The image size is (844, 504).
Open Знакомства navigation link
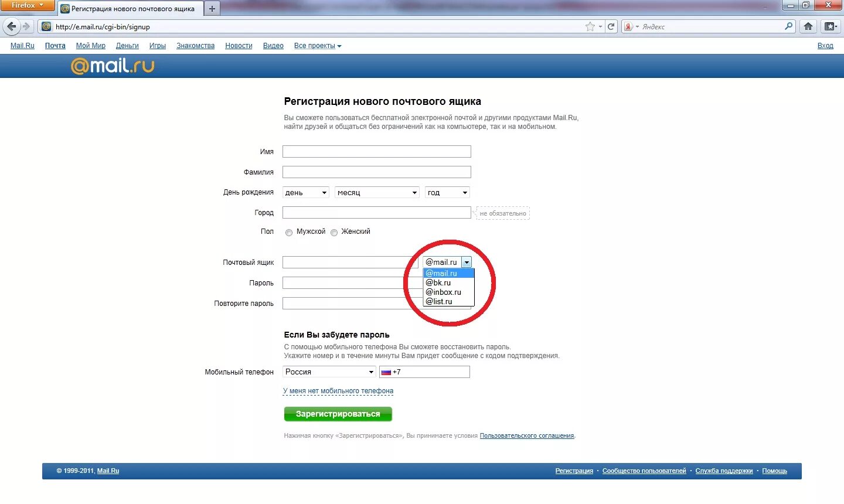[195, 46]
